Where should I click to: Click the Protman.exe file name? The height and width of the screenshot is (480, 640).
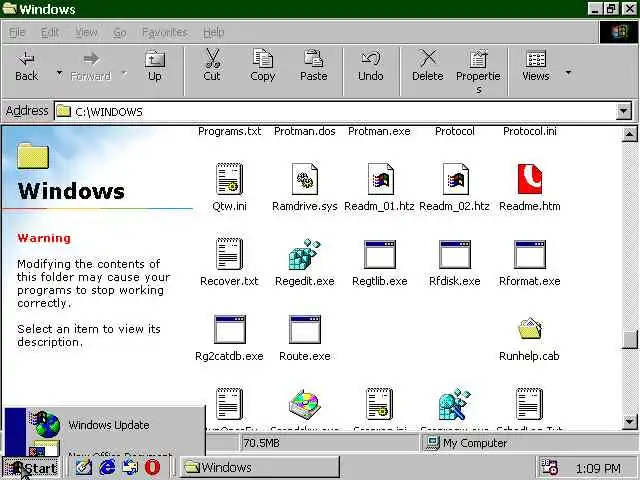click(379, 131)
